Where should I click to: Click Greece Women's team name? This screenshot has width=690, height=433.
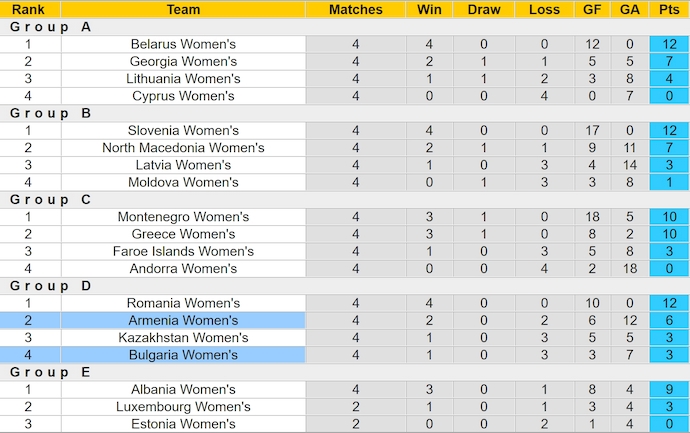[x=183, y=234]
